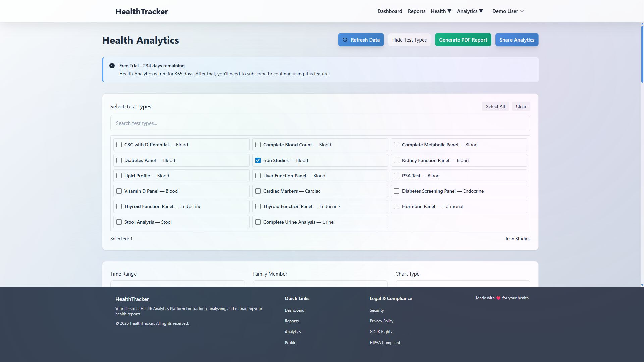644x362 pixels.
Task: Click the Hide Test Types button
Action: (x=409, y=40)
